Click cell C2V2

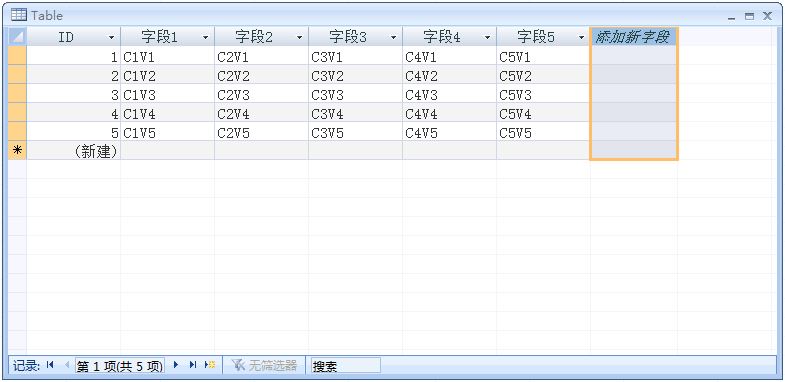262,75
